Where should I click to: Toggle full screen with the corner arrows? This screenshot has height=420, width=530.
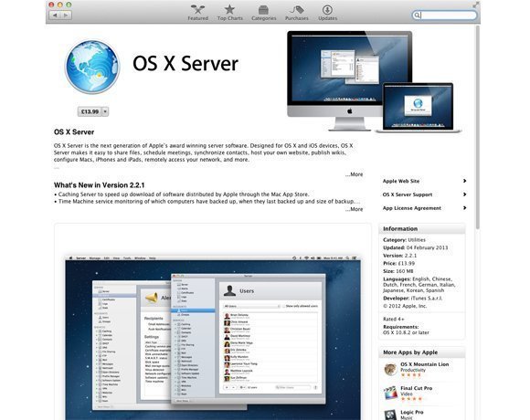(x=475, y=5)
